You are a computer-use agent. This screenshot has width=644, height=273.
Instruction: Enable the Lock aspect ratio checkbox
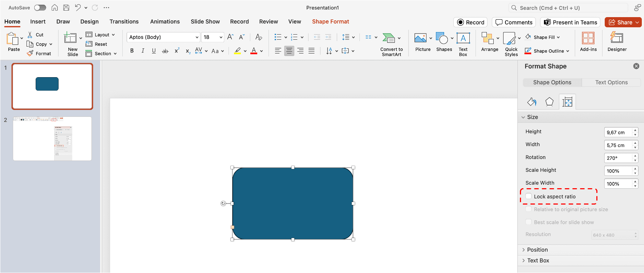click(x=529, y=197)
